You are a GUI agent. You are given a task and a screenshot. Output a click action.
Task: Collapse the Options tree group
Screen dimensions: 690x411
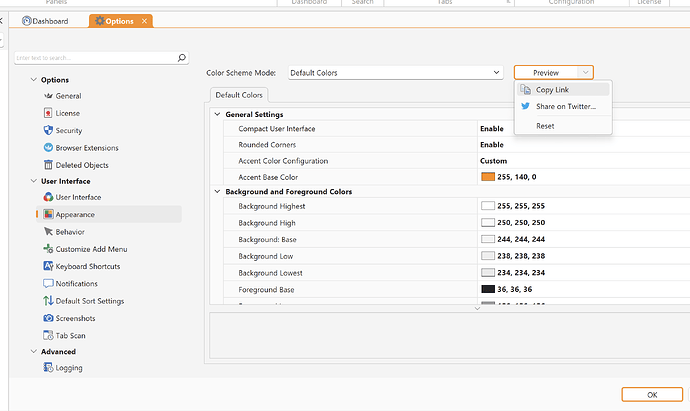click(x=33, y=80)
